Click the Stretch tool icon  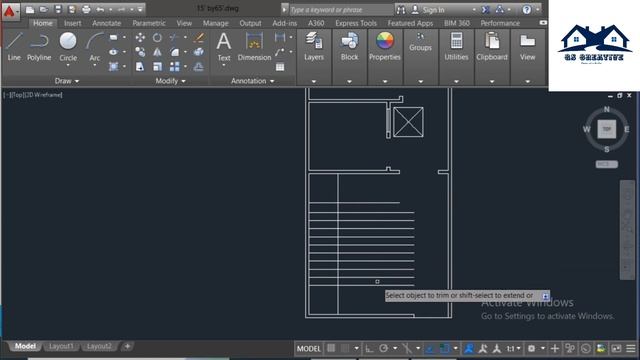coord(140,67)
